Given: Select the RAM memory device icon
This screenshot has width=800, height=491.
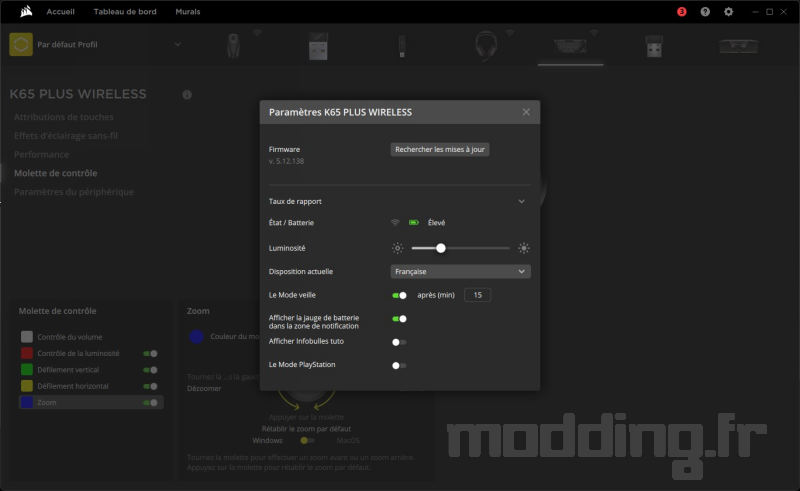Looking at the screenshot, I should [x=318, y=46].
